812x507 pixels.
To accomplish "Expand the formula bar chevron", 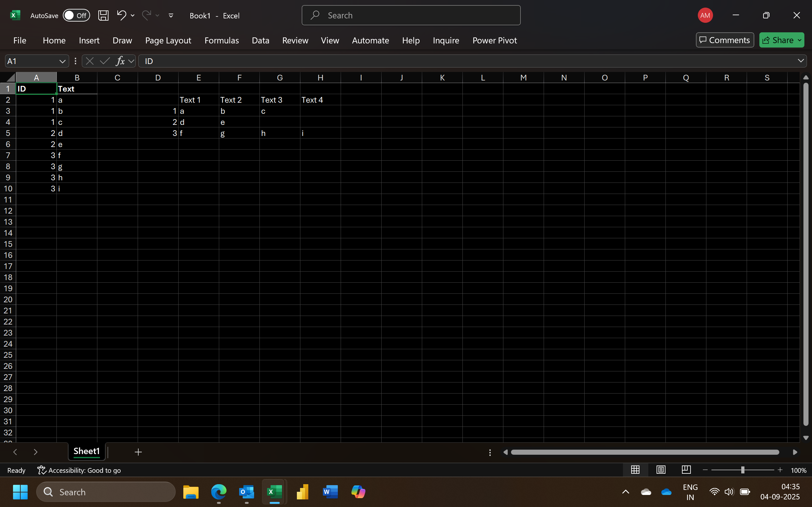I will [801, 61].
